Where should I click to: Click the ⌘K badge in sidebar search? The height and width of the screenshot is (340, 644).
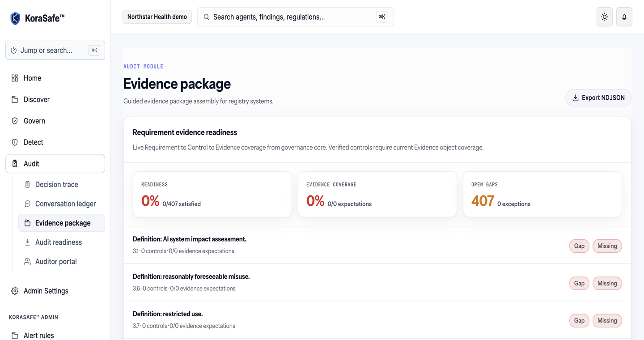click(x=94, y=51)
